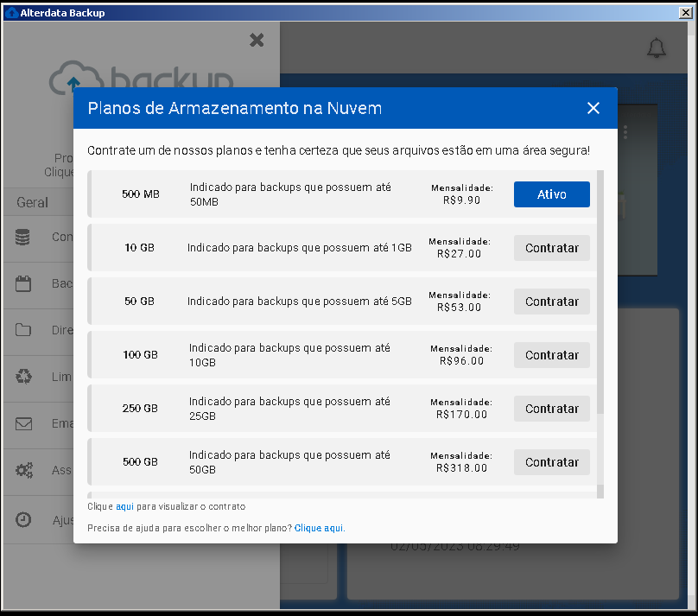Close the Planos de Armazenamento dialog

click(x=593, y=108)
